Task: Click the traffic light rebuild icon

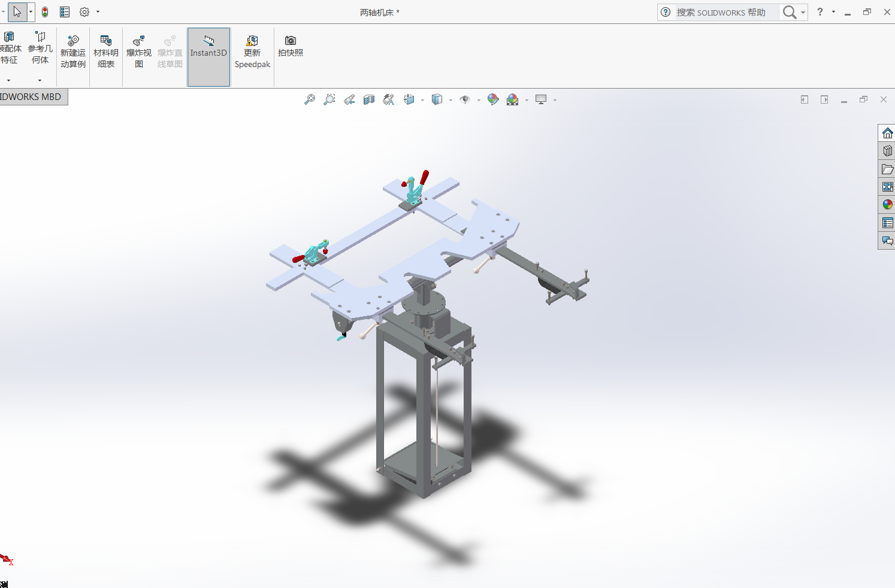Action: click(x=45, y=12)
